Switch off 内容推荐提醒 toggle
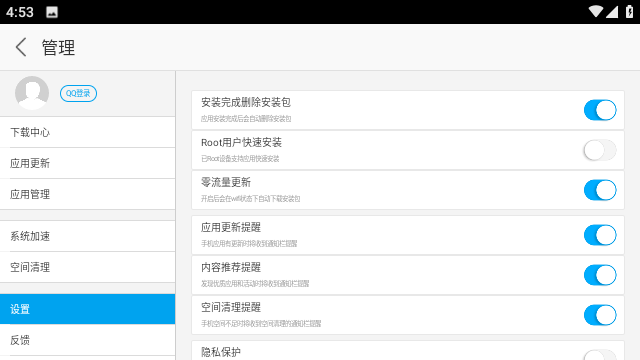This screenshot has height=360, width=640. pos(600,275)
